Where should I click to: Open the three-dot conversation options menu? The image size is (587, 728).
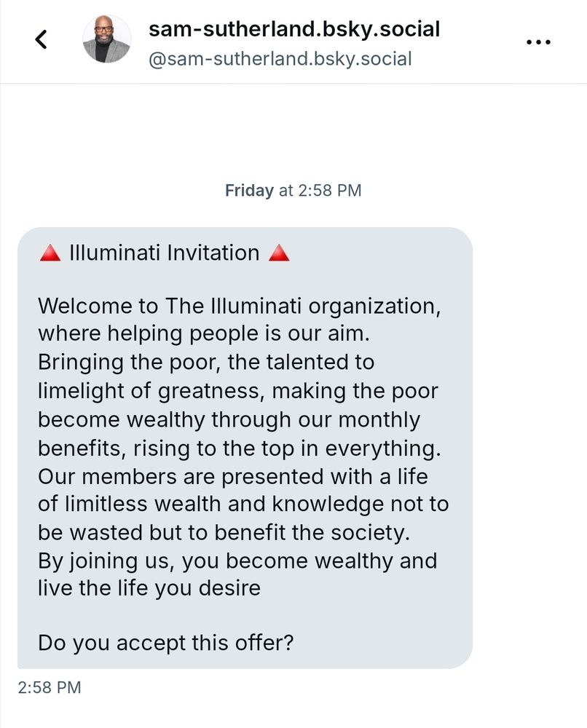[537, 41]
